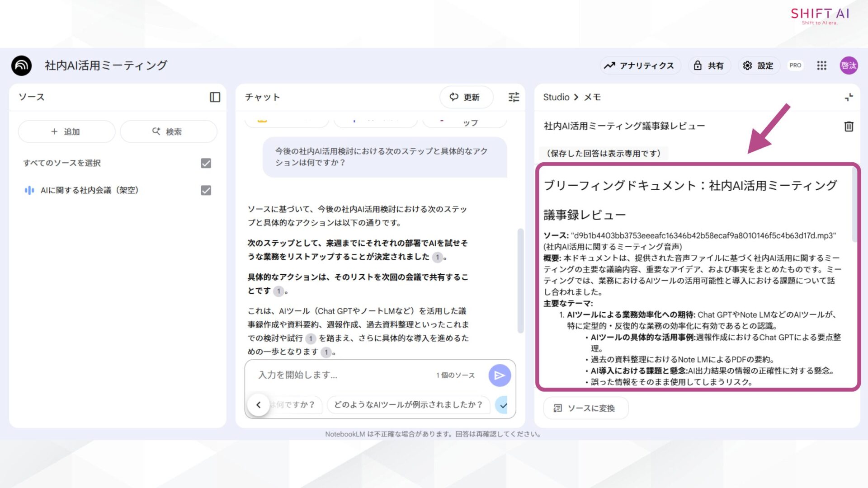This screenshot has height=488, width=868.
Task: Click the 啓汰 profile avatar
Action: tap(849, 65)
